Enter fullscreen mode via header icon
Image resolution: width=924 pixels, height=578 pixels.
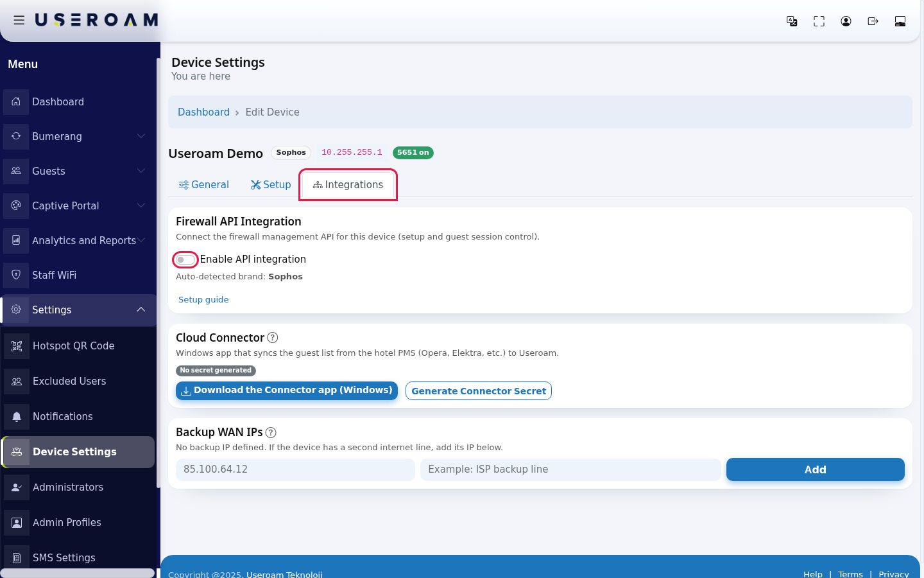[819, 21]
